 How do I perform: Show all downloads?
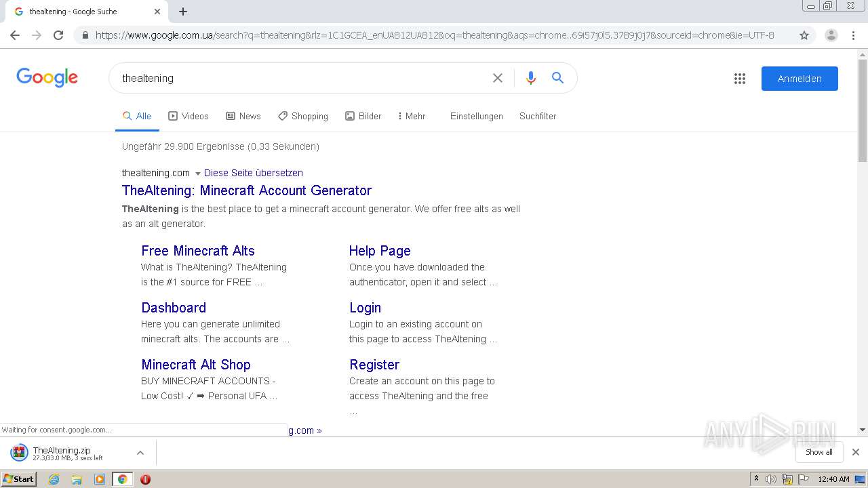pos(819,452)
